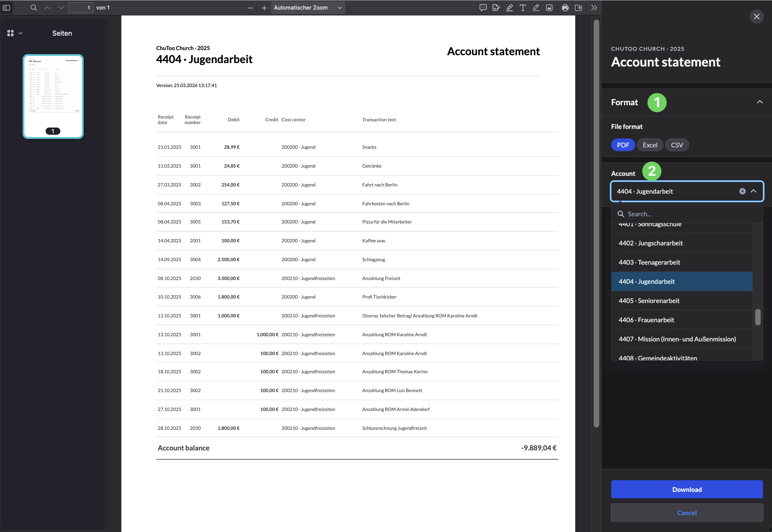This screenshot has width=772, height=532.
Task: Select Excel file format option
Action: point(650,145)
